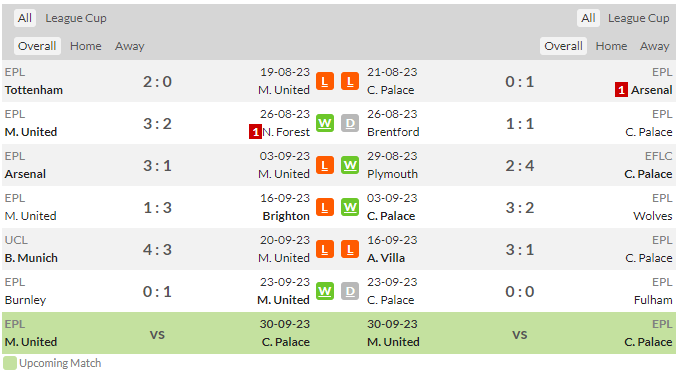Click the Upcoming Match green legend swatch
The width and height of the screenshot is (679, 389).
[10, 363]
